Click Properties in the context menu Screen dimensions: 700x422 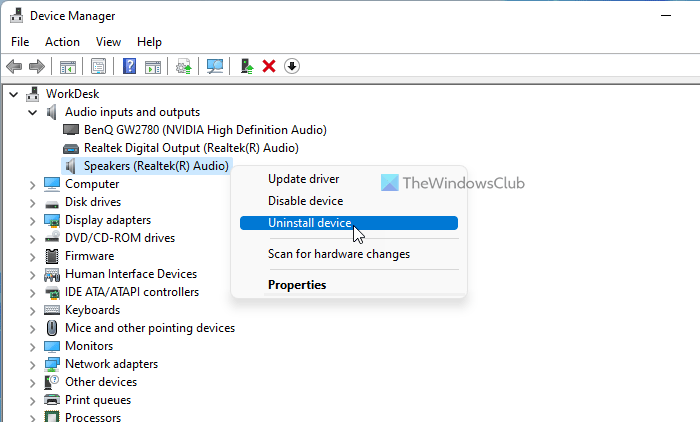[x=297, y=285]
